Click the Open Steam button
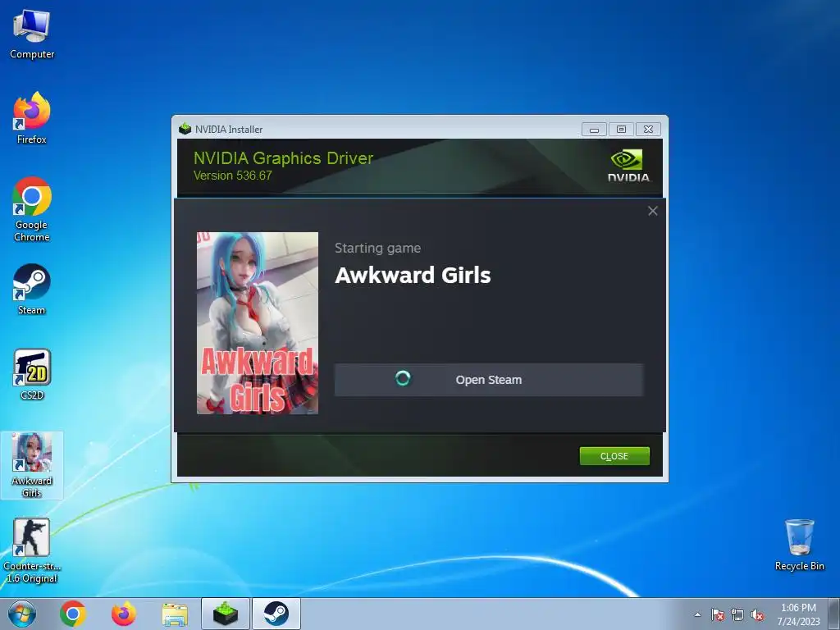The width and height of the screenshot is (840, 630). pyautogui.click(x=489, y=380)
